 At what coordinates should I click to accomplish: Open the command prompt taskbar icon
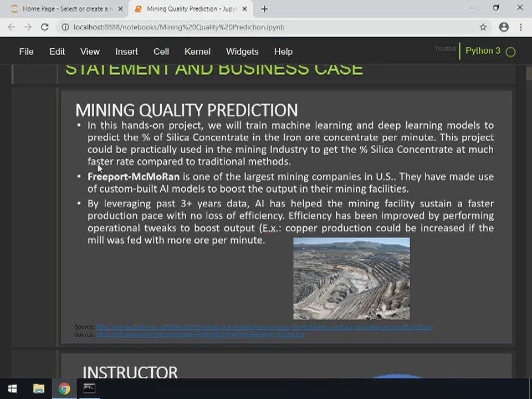click(90, 389)
